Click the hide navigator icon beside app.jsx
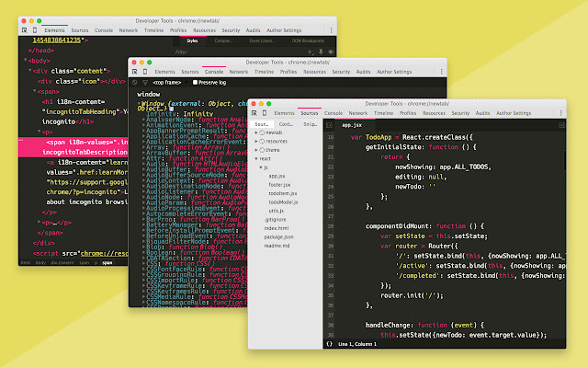 330,123
